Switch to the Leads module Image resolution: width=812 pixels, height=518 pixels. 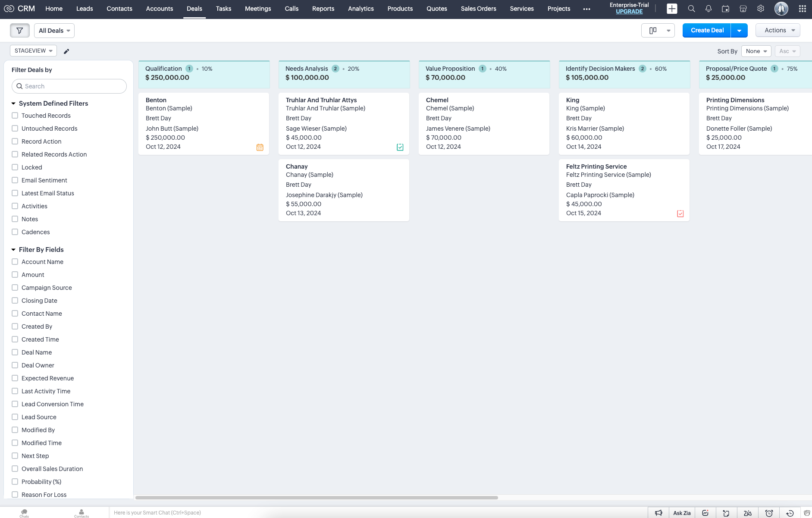pos(85,9)
